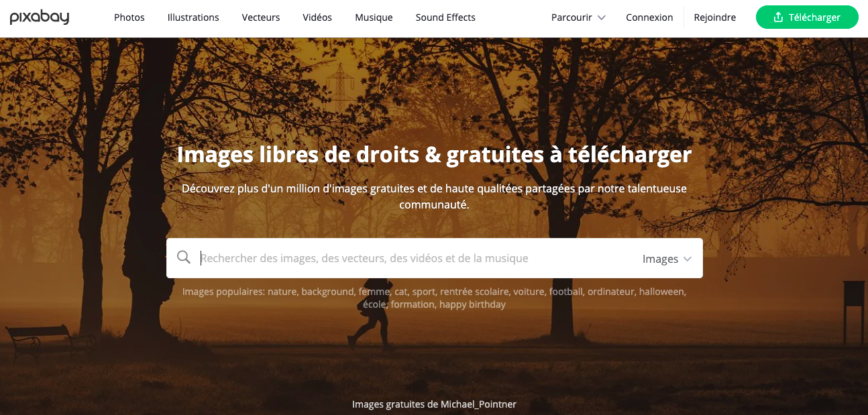
Task: Go to Illustrations section
Action: [193, 17]
